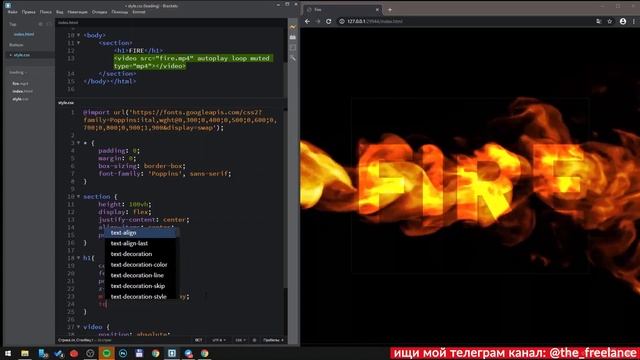The height and width of the screenshot is (360, 640).
Task: Click the Fire tab in Chrome
Action: pyautogui.click(x=342, y=9)
